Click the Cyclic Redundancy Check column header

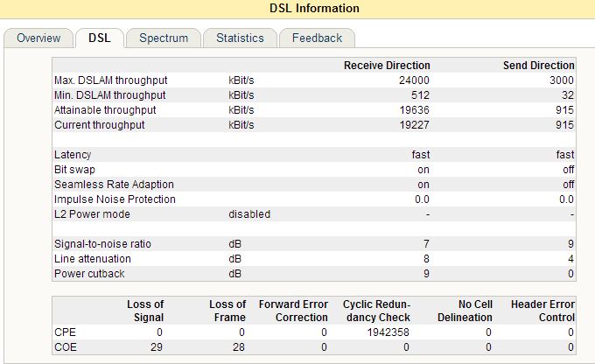tap(376, 311)
